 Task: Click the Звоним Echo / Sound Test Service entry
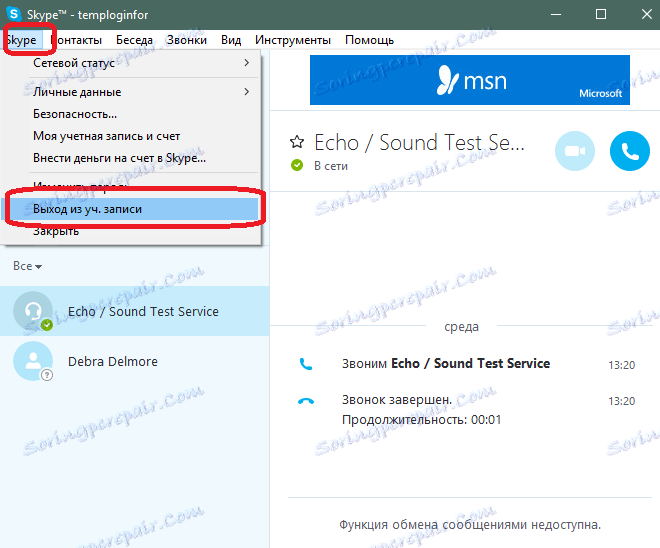pos(446,364)
